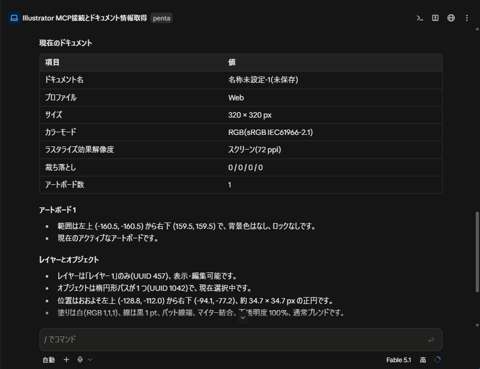Expand the chevron next to diamond icon

(x=90, y=359)
